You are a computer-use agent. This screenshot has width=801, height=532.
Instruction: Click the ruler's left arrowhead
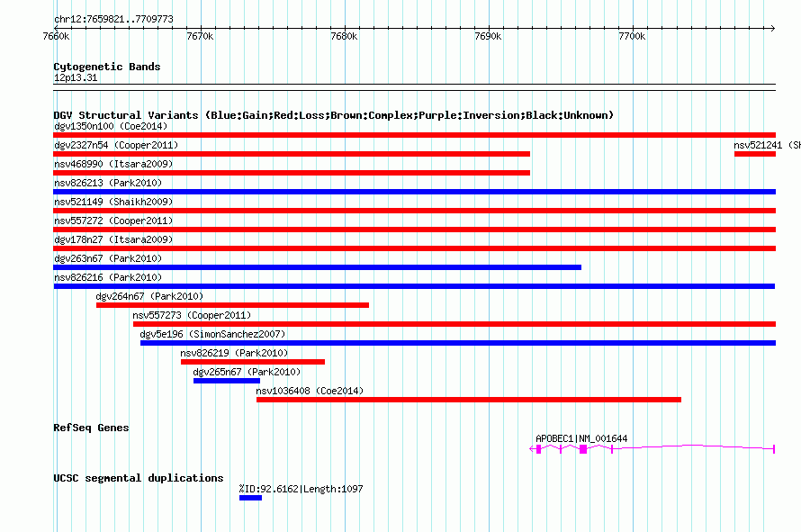click(56, 28)
